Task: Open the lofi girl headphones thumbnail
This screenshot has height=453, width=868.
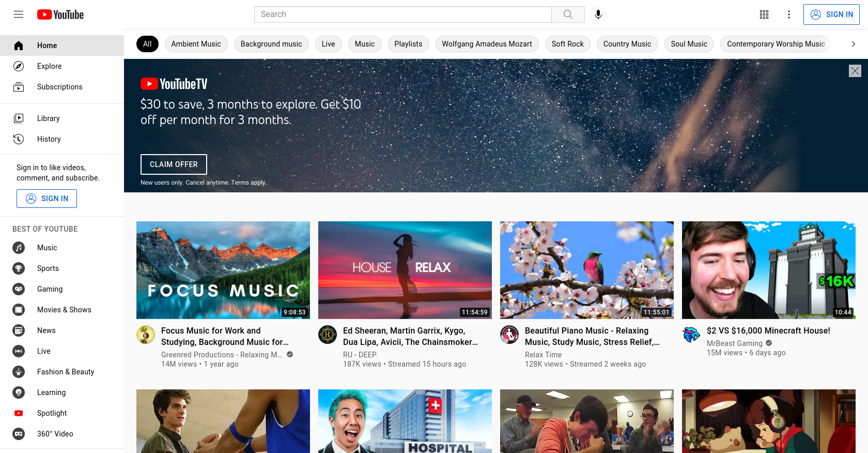Action: (x=769, y=421)
